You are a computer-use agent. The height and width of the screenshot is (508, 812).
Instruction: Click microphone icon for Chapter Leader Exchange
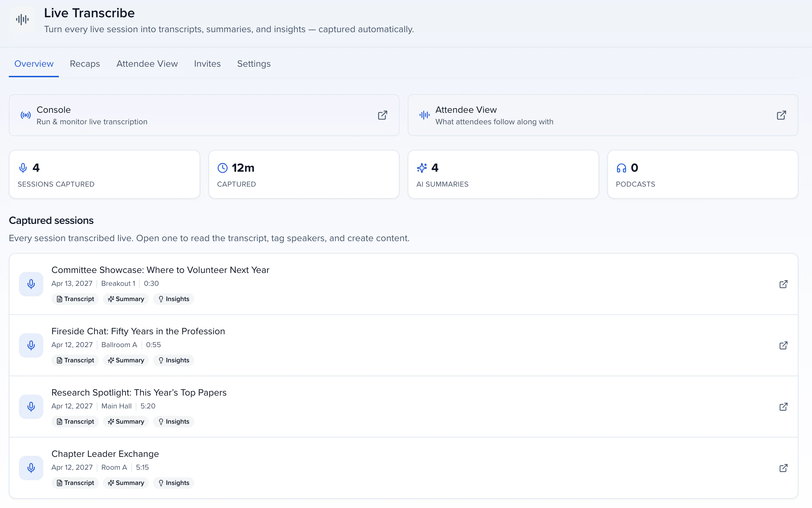(31, 468)
